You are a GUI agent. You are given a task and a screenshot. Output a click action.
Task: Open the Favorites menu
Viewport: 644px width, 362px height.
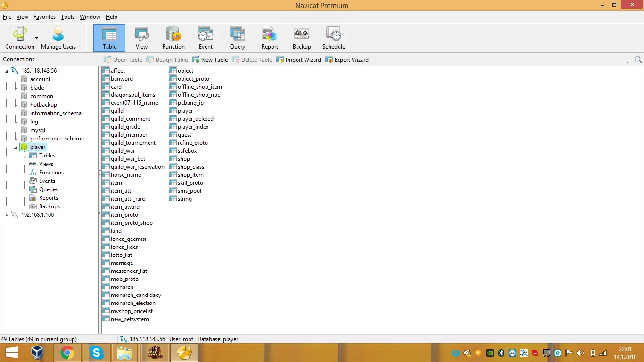[x=44, y=17]
